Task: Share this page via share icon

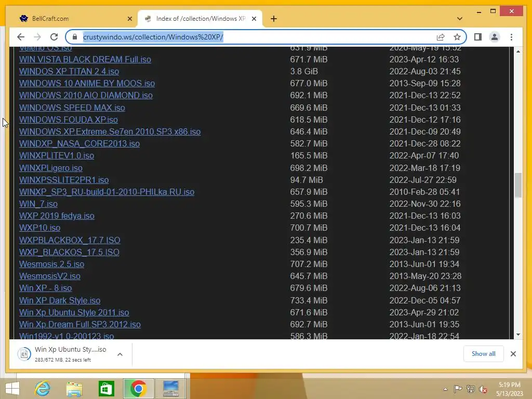Action: tap(441, 37)
